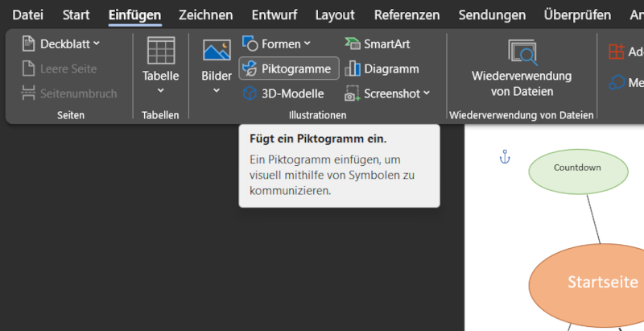Expand the Screenshot dropdown

tap(427, 93)
